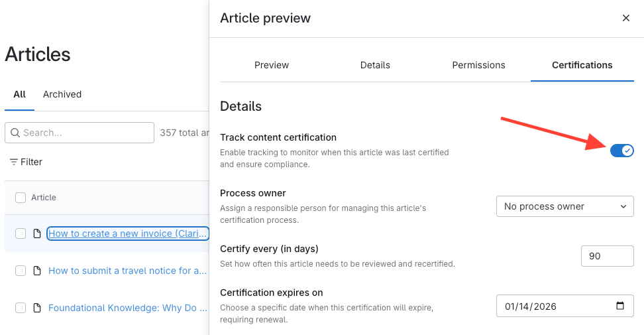The width and height of the screenshot is (644, 335).
Task: Click document icon beside travel notice article
Action: click(37, 271)
